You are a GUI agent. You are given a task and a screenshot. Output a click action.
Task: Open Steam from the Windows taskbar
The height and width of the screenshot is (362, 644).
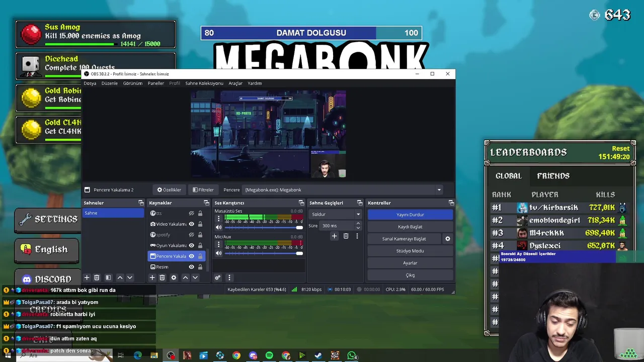[318, 355]
